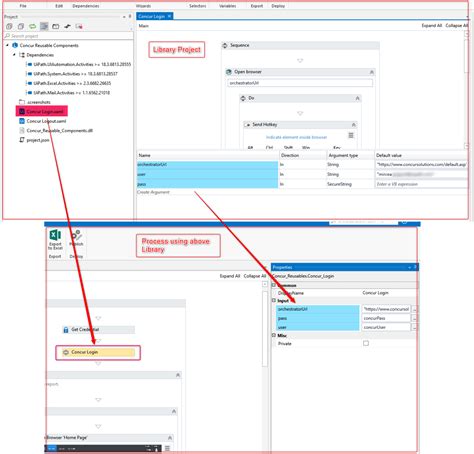Open the Dependencies ribbon item
Viewport: 474px width, 454px height.
tap(86, 6)
